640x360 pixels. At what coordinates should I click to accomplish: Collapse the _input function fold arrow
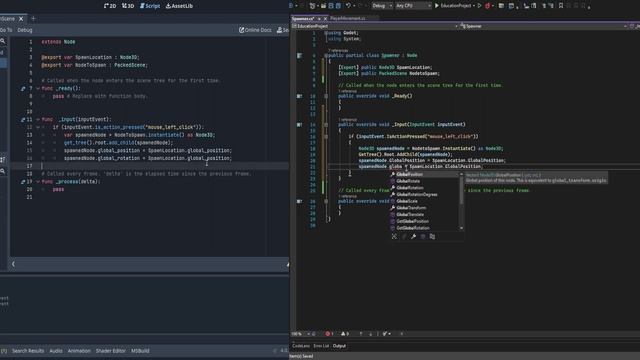(x=38, y=119)
